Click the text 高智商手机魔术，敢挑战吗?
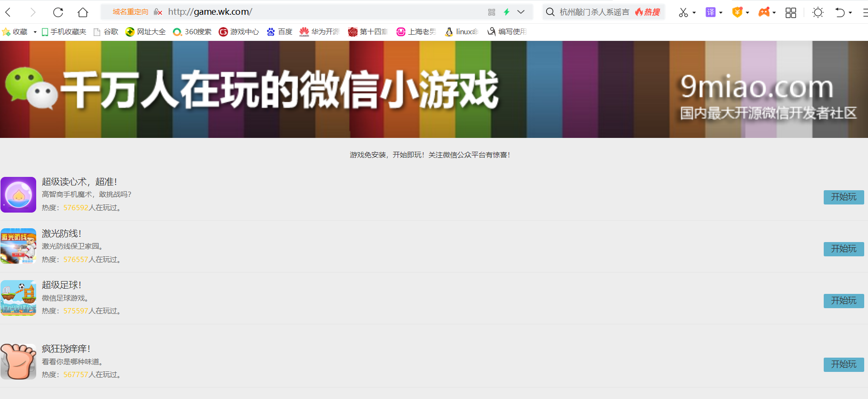 tap(87, 195)
